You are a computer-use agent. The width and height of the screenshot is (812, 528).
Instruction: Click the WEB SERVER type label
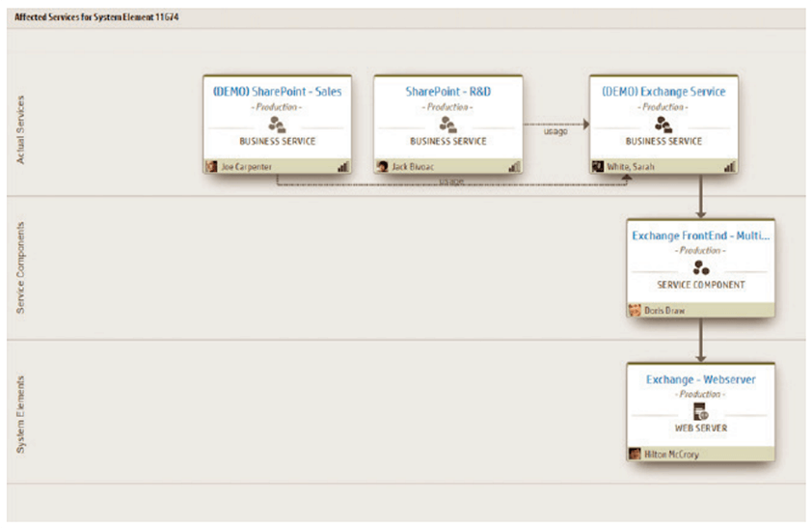tap(701, 428)
